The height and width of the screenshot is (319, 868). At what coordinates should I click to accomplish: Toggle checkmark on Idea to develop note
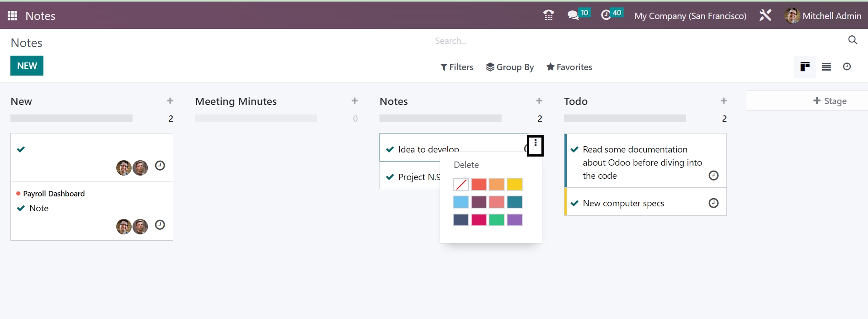(x=390, y=150)
